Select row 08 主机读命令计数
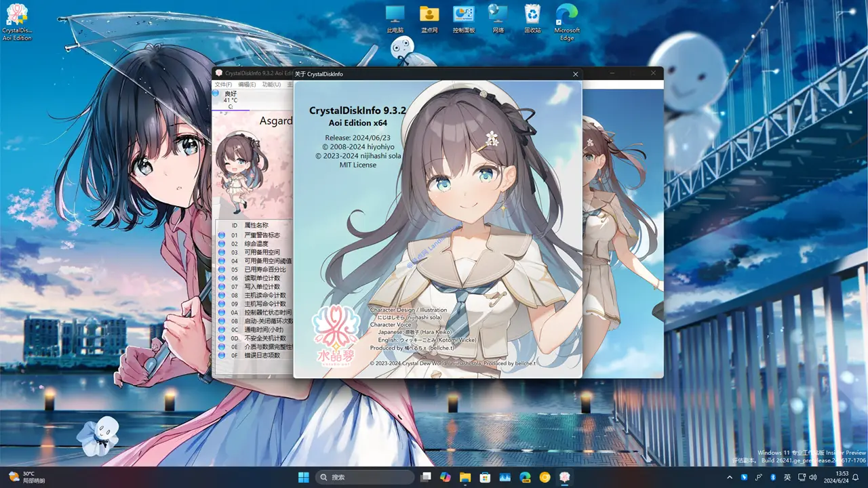868x488 pixels. click(254, 296)
